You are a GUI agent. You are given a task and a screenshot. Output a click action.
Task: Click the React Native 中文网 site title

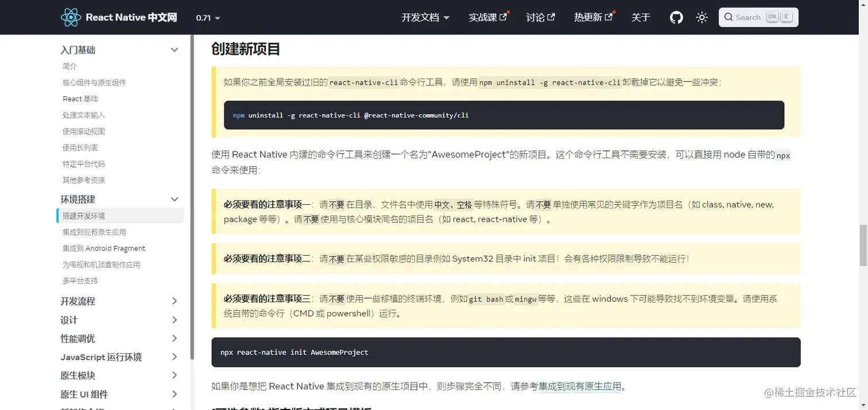point(131,17)
